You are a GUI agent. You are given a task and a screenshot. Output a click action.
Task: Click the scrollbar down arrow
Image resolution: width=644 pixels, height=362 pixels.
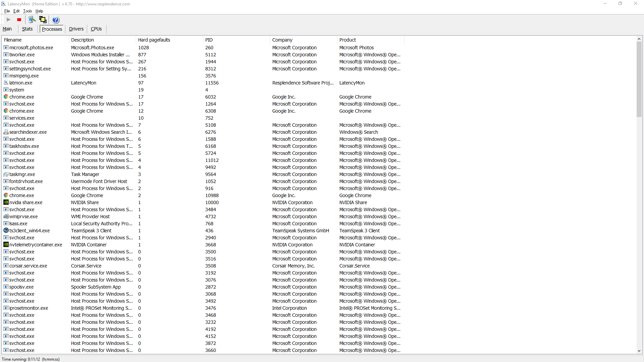tap(639, 351)
